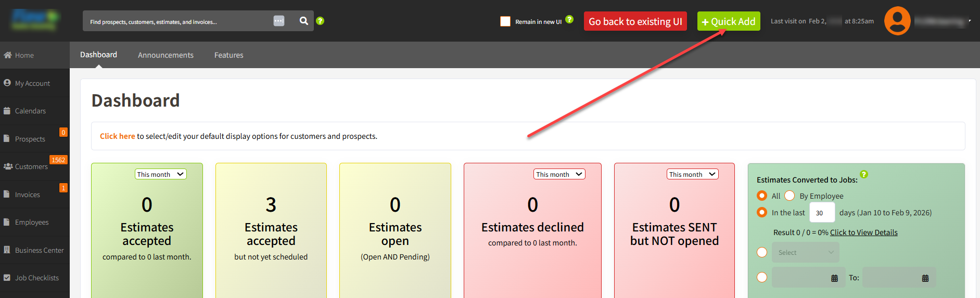Switch to the Dashboard tab
Image resolution: width=980 pixels, height=298 pixels.
click(98, 55)
